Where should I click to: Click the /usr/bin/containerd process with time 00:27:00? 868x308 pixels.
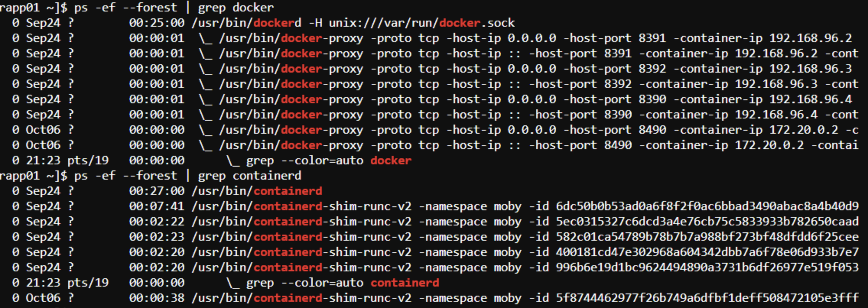click(257, 191)
